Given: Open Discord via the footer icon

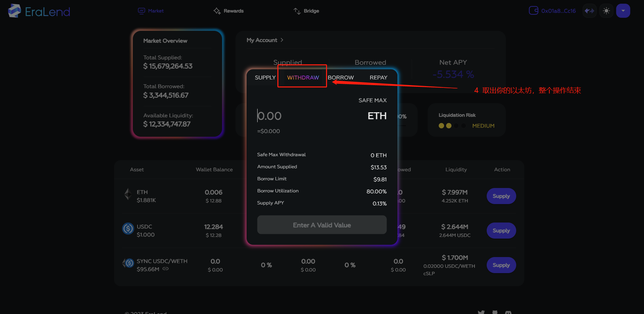Looking at the screenshot, I should click(x=508, y=313).
